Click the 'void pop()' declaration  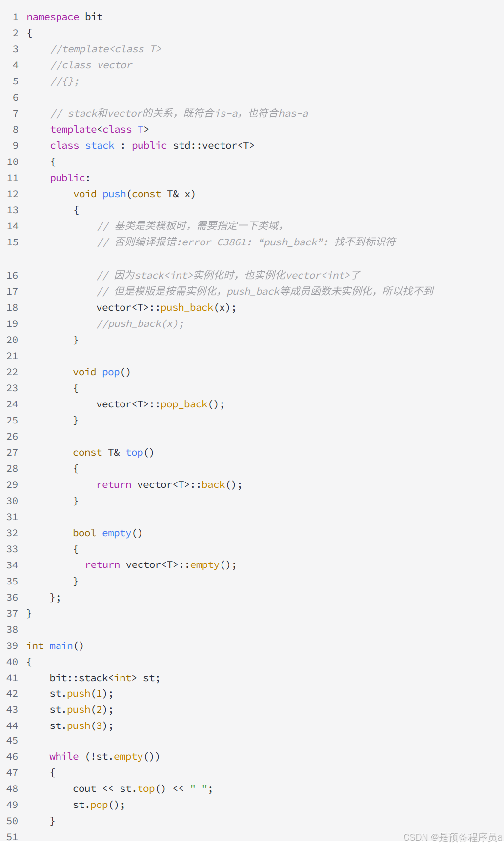tap(101, 372)
